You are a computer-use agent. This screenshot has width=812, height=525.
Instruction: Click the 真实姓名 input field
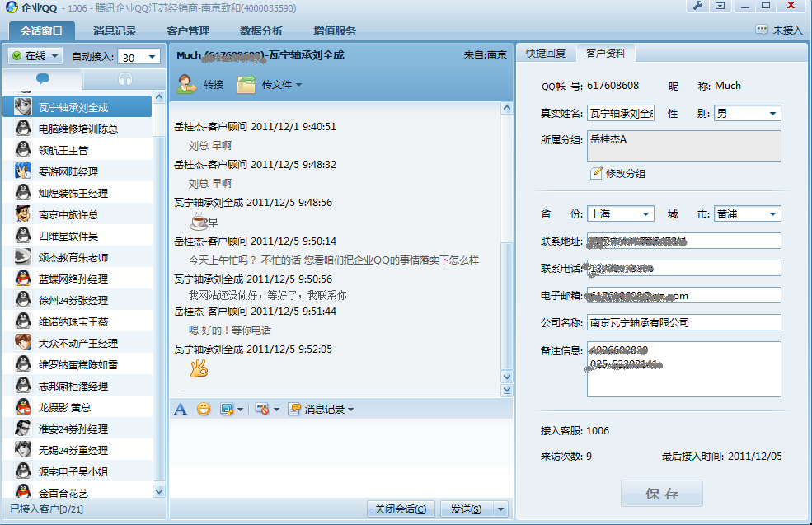point(621,114)
